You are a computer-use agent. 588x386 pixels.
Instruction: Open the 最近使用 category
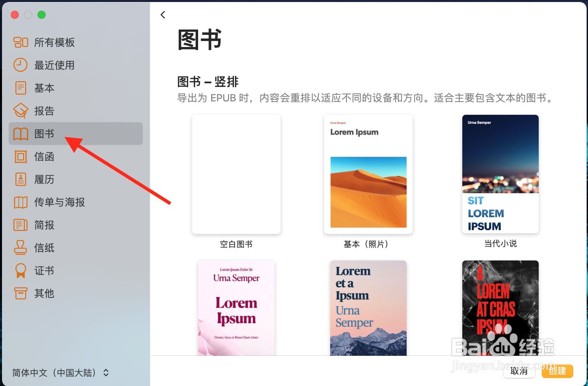point(20,65)
